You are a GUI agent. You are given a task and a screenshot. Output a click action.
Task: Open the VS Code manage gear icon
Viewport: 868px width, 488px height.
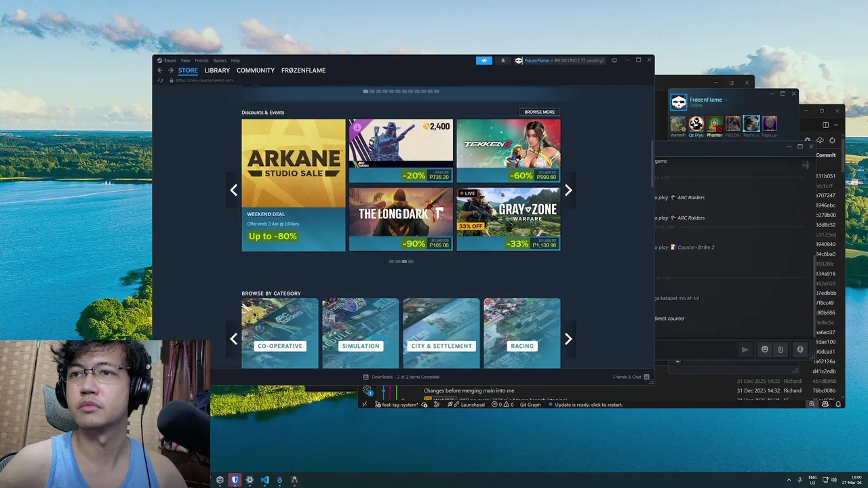(x=367, y=390)
